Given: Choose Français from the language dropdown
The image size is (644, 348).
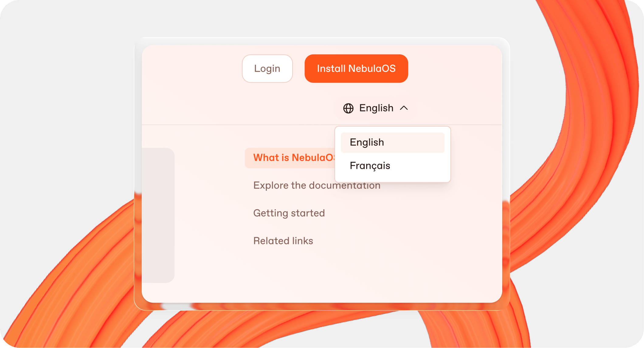Looking at the screenshot, I should click(370, 166).
